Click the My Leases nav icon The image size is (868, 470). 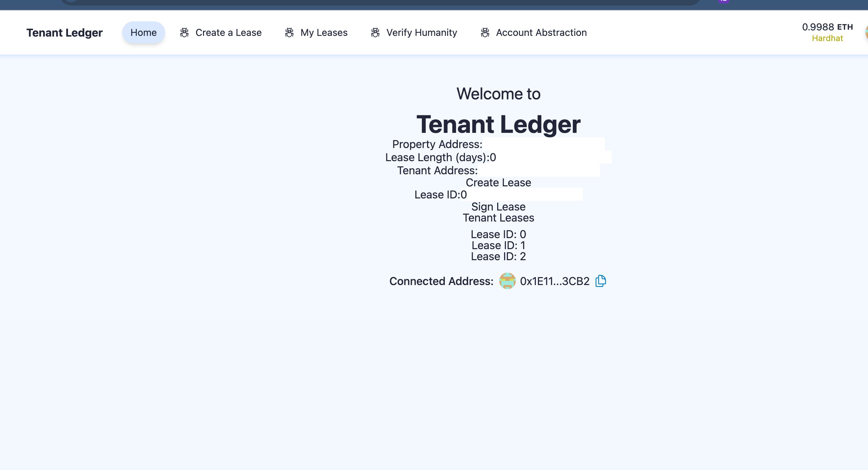click(288, 32)
